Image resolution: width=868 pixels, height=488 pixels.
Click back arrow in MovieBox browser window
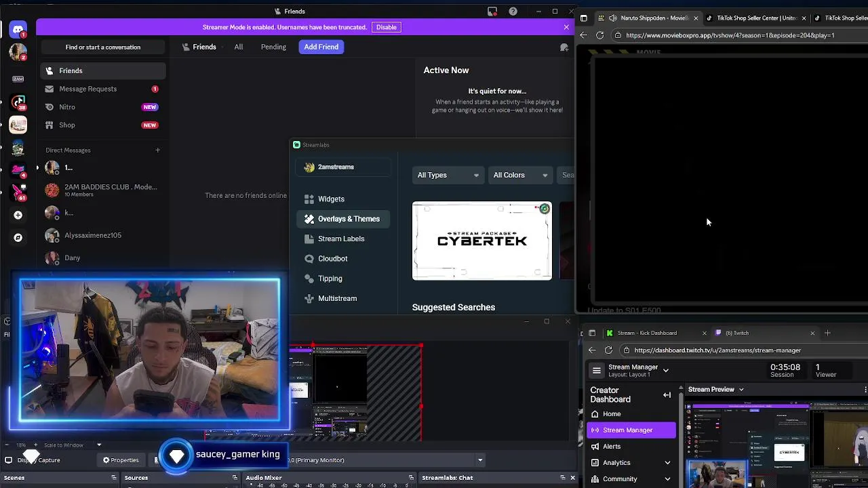pos(584,35)
